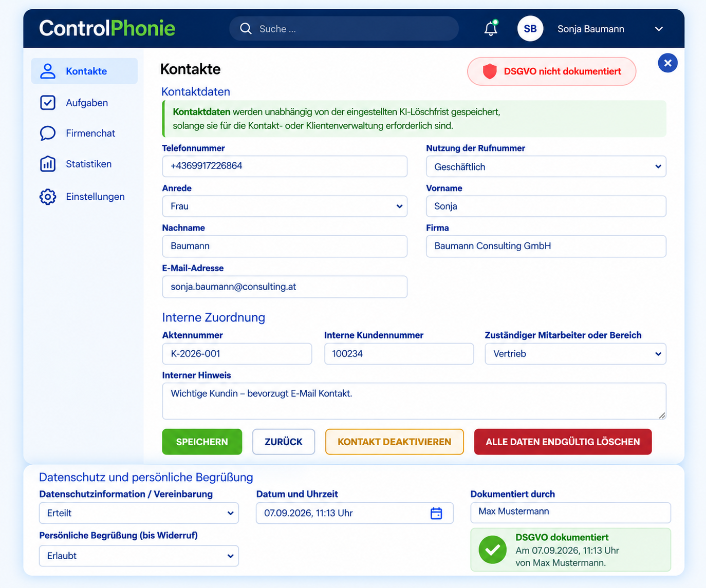Go to Aufgaben in the sidebar
This screenshot has height=588, width=706.
[x=84, y=103]
